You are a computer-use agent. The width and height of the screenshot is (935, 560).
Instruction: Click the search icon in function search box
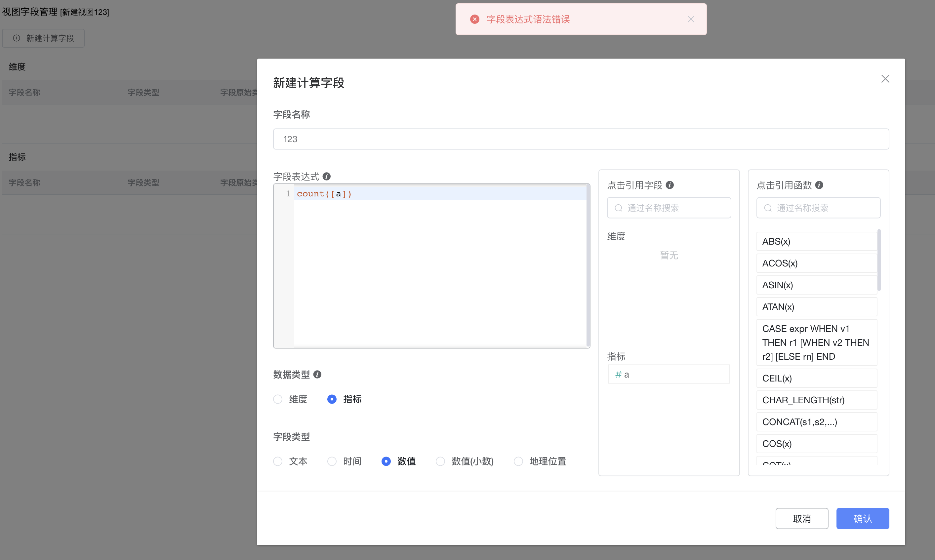(768, 208)
